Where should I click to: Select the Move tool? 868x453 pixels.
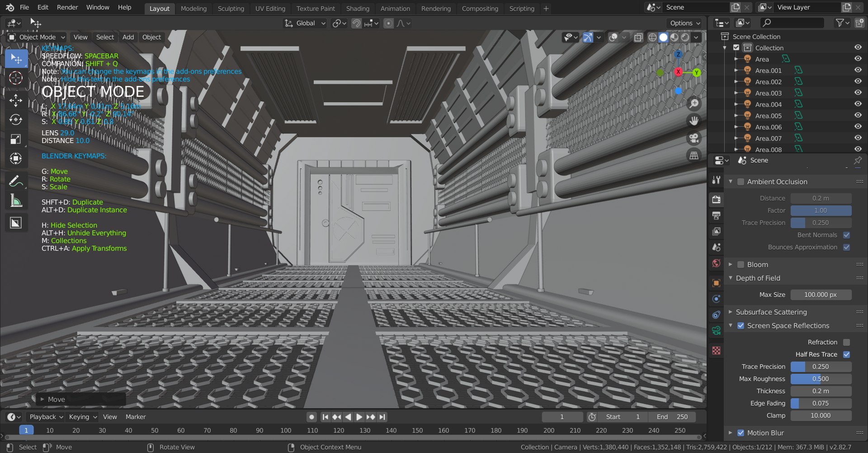(16, 100)
